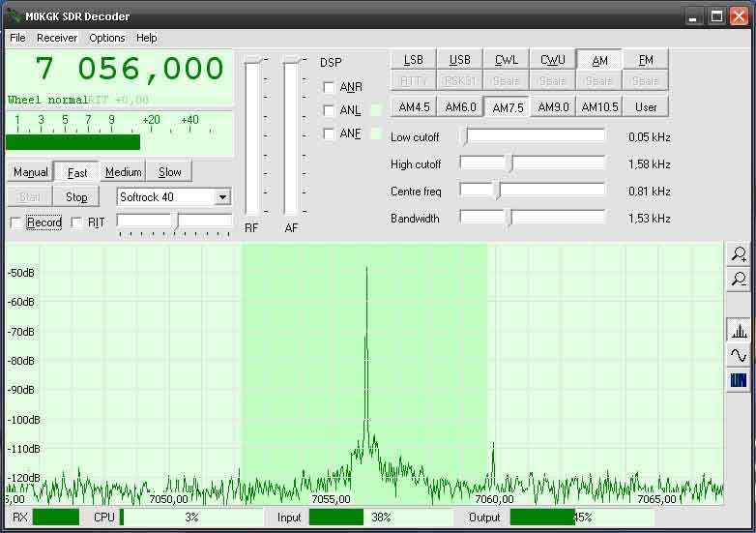Minimize the SDR Decoder window
Screen dimensions: 756x533
click(693, 16)
